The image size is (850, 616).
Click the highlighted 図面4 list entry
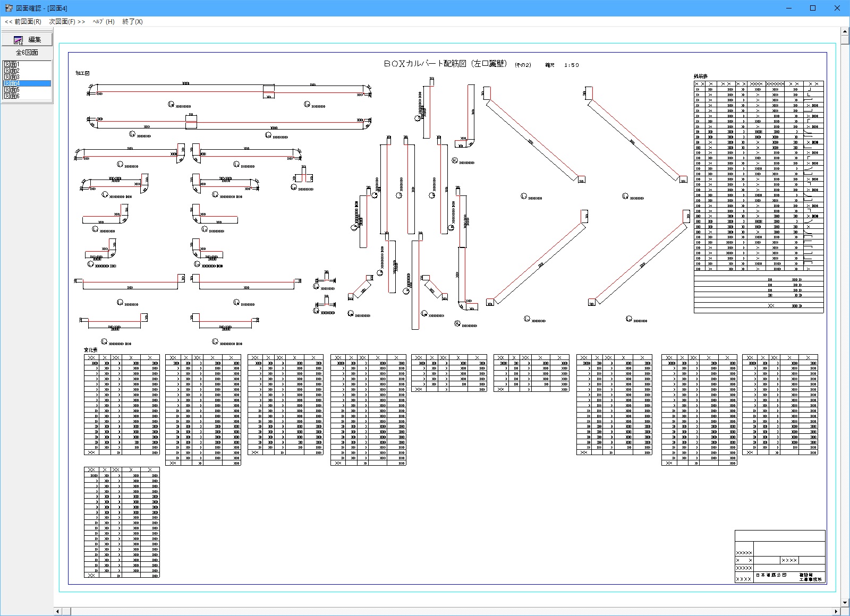[x=12, y=83]
